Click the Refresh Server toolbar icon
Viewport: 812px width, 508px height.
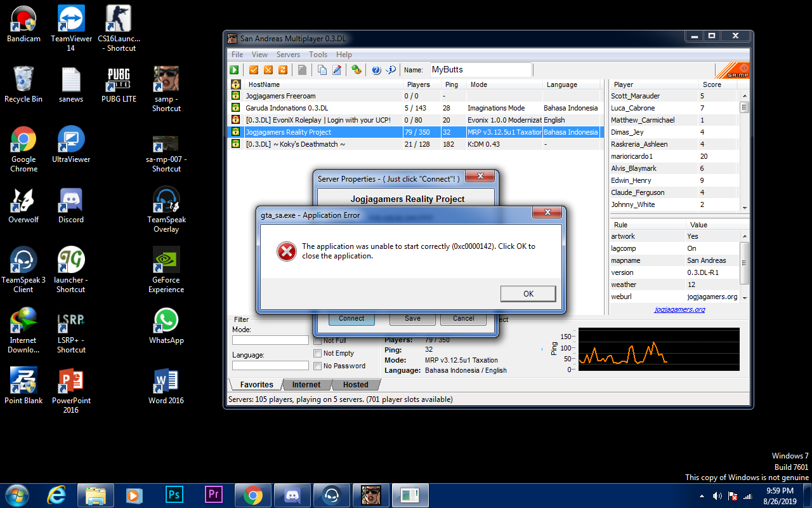[283, 70]
